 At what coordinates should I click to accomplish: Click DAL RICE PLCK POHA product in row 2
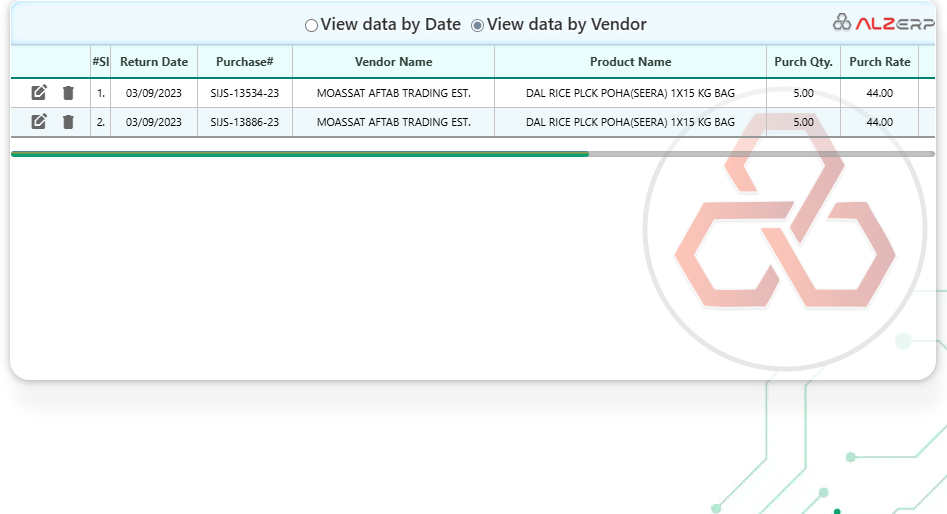631,122
